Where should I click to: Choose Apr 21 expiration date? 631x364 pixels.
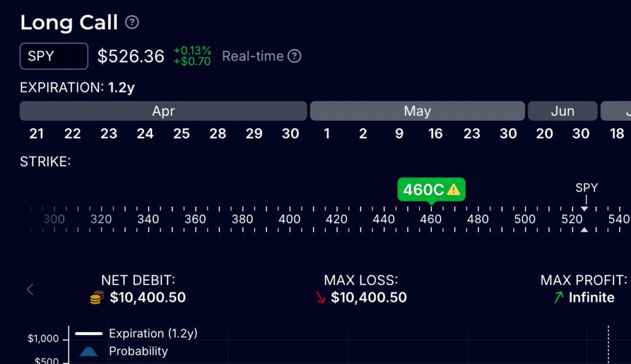pyautogui.click(x=36, y=134)
